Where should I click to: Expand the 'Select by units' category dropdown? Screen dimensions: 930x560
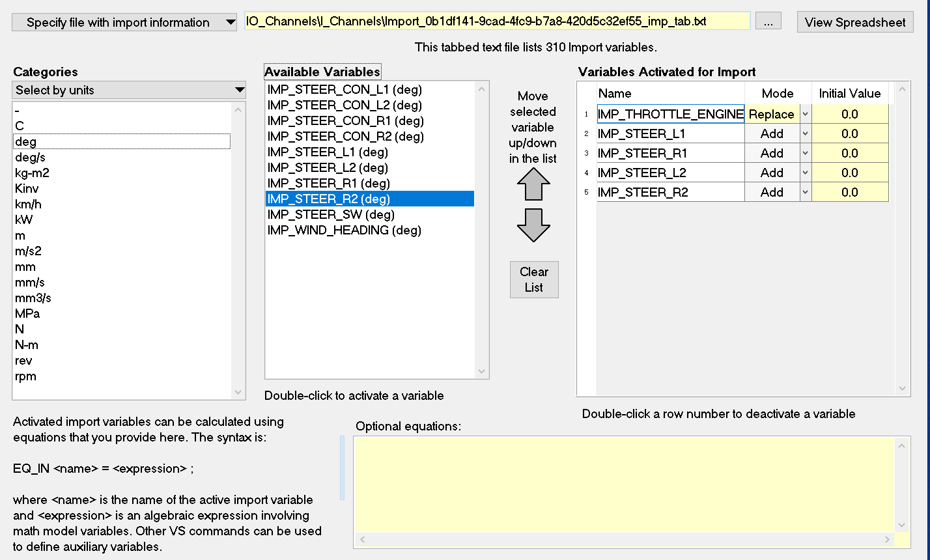(x=129, y=90)
